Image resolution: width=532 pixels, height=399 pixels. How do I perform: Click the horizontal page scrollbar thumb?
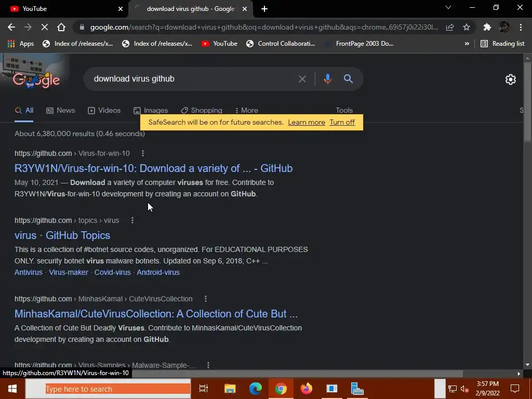point(297,374)
